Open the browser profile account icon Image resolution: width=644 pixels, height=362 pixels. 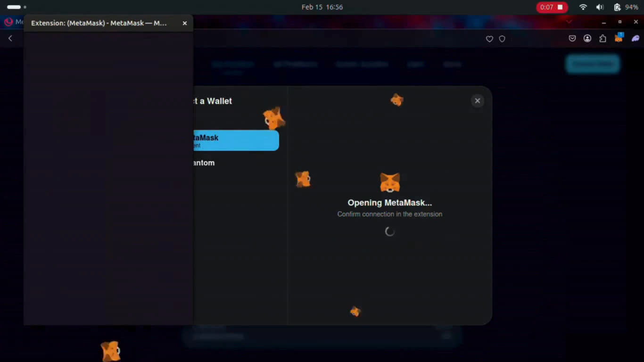coord(587,39)
